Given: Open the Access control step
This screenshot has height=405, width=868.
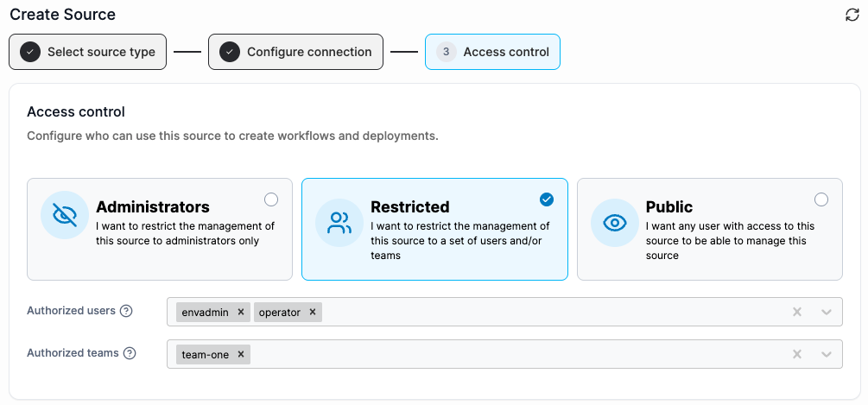Looking at the screenshot, I should [492, 52].
